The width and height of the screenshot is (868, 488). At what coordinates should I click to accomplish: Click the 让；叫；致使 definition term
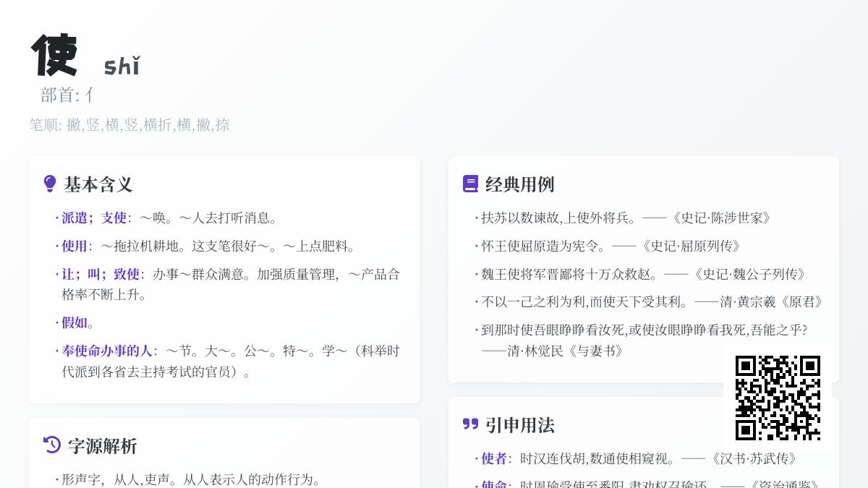101,274
